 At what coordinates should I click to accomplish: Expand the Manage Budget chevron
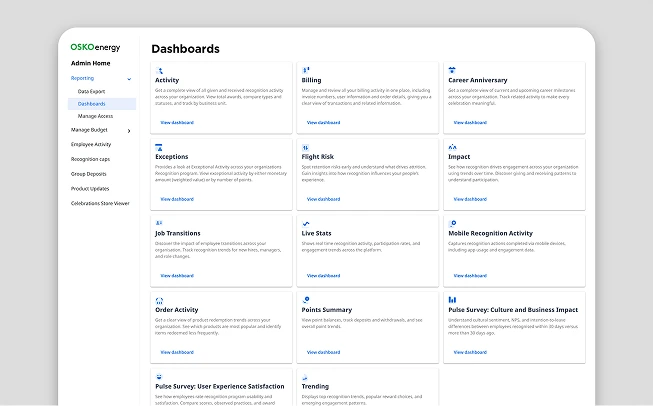click(x=129, y=131)
